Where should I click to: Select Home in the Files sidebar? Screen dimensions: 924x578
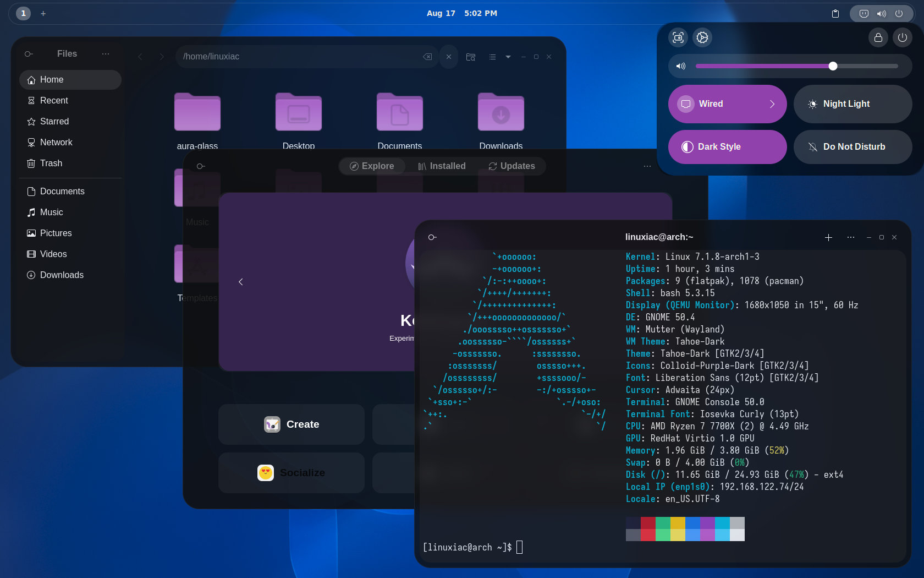click(x=70, y=80)
